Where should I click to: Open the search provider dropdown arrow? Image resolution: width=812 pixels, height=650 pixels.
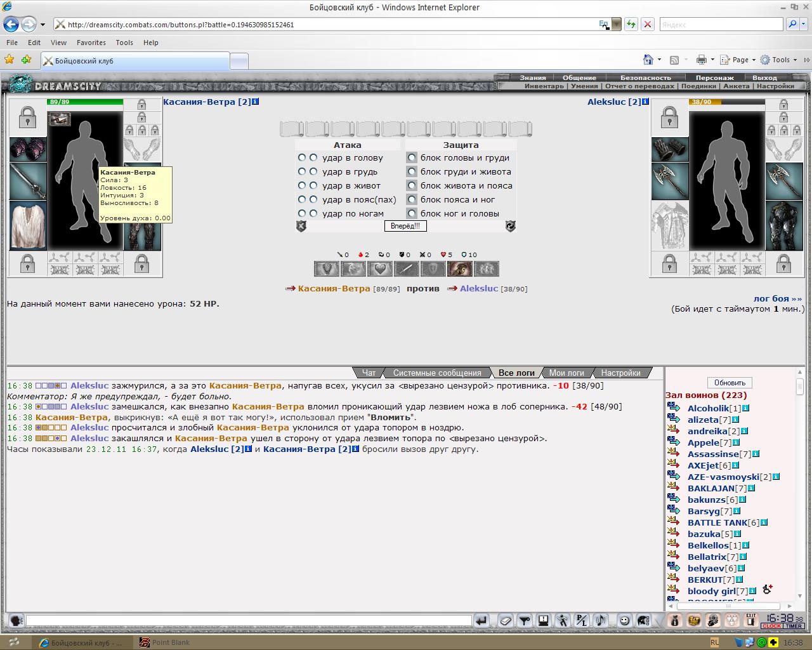804,25
